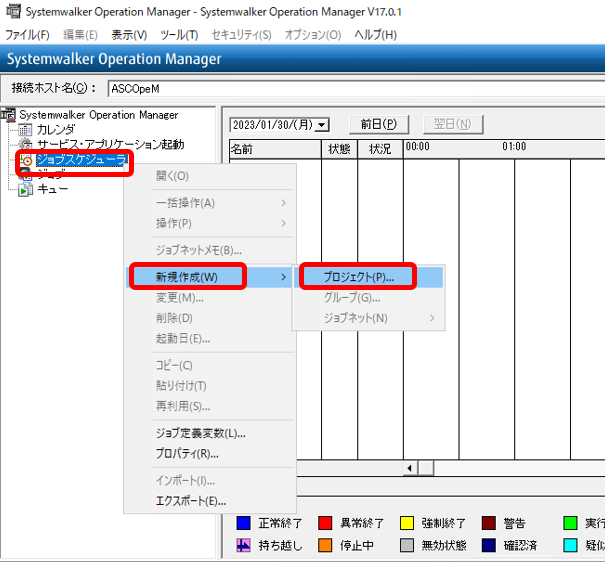605x562 pixels.
Task: Choose プロパティ(R)... in context menu
Action: click(x=187, y=454)
